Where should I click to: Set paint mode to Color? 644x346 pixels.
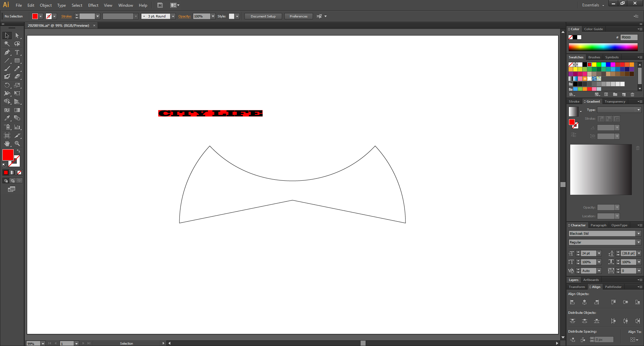pyautogui.click(x=6, y=172)
